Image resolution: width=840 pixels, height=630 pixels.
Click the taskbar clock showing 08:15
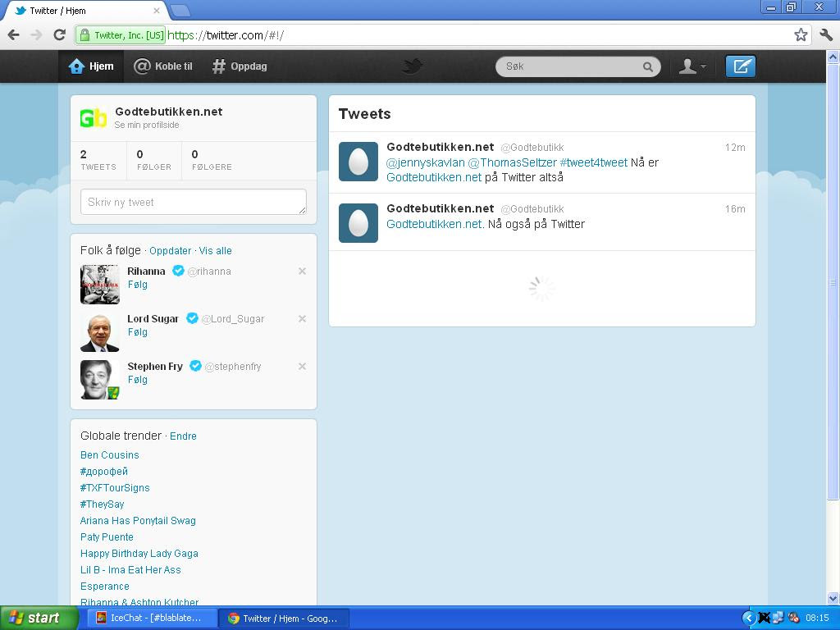click(817, 619)
